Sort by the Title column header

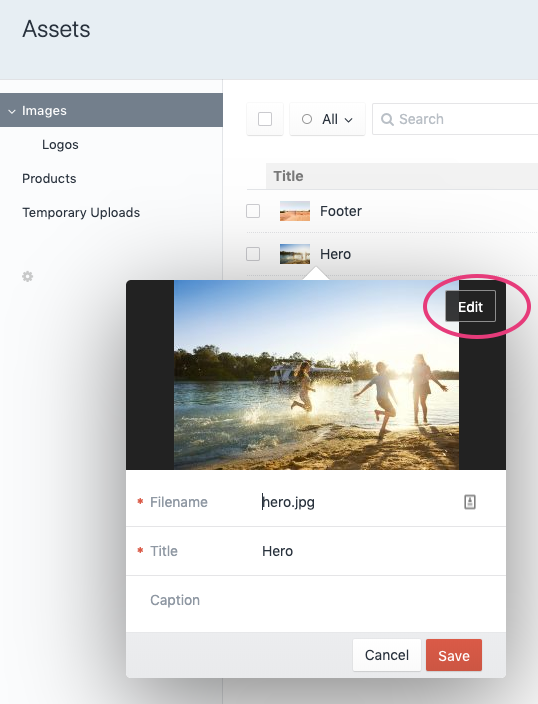[x=288, y=176]
